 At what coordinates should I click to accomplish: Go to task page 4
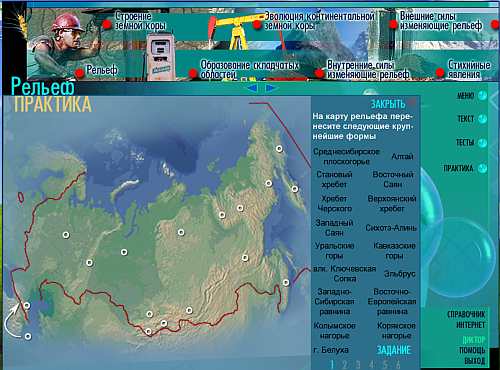point(372,364)
